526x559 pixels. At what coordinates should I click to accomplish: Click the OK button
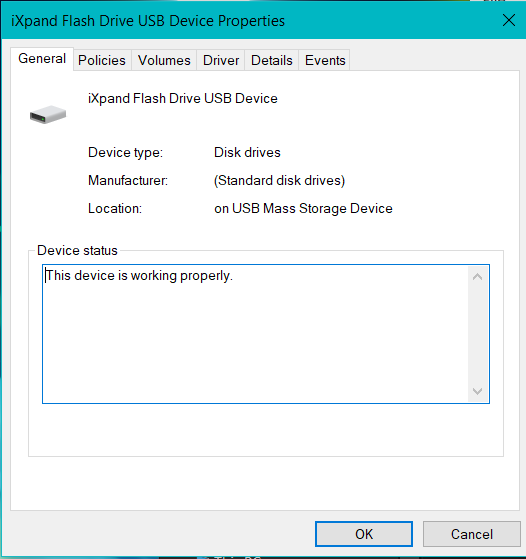(364, 534)
